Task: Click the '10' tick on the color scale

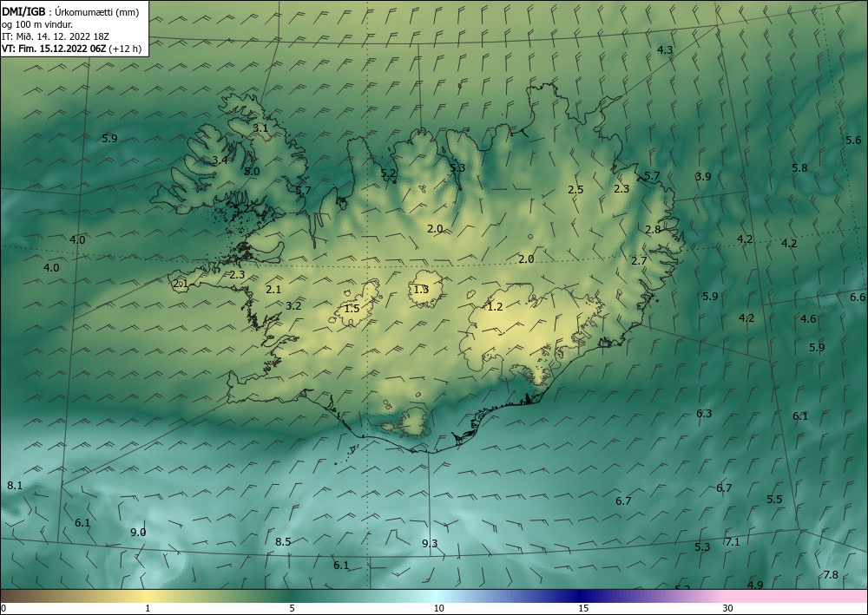Action: click(438, 608)
